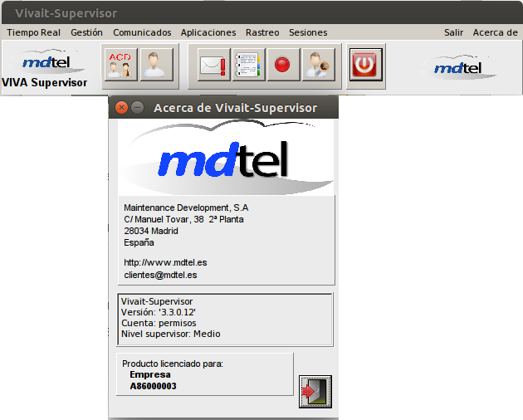Click the single agent toolbar icon
Viewport: 523px width, 420px height.
[156, 65]
